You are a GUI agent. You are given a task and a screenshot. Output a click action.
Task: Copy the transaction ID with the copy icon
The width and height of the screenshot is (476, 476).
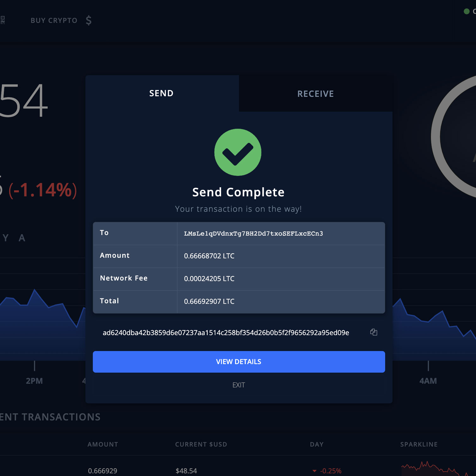374,332
